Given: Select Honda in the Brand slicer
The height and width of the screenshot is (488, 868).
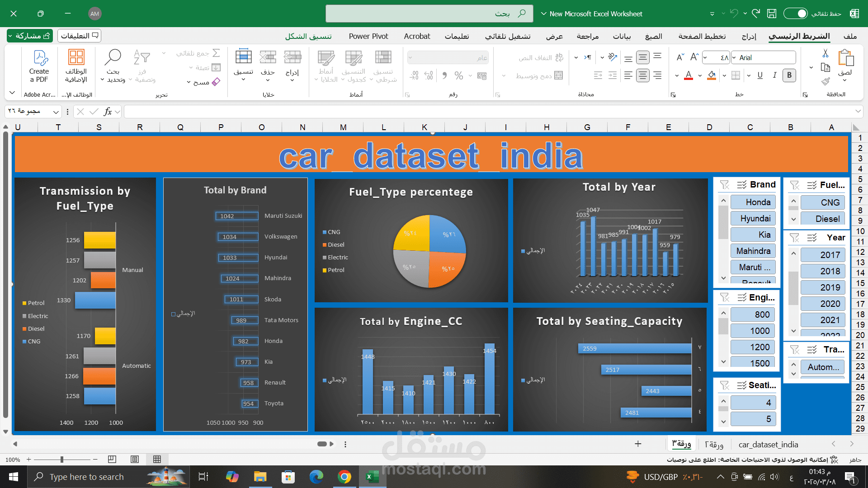Looking at the screenshot, I should coord(753,202).
